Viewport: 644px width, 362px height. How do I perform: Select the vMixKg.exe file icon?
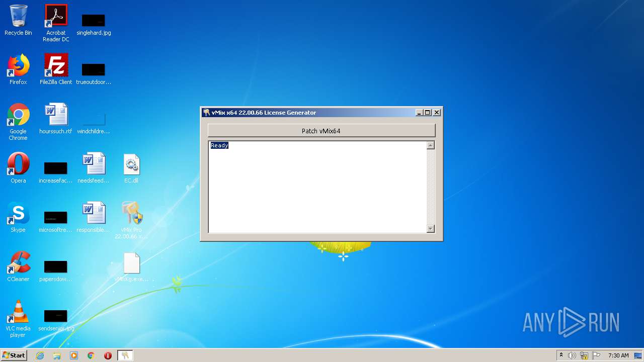pyautogui.click(x=131, y=266)
